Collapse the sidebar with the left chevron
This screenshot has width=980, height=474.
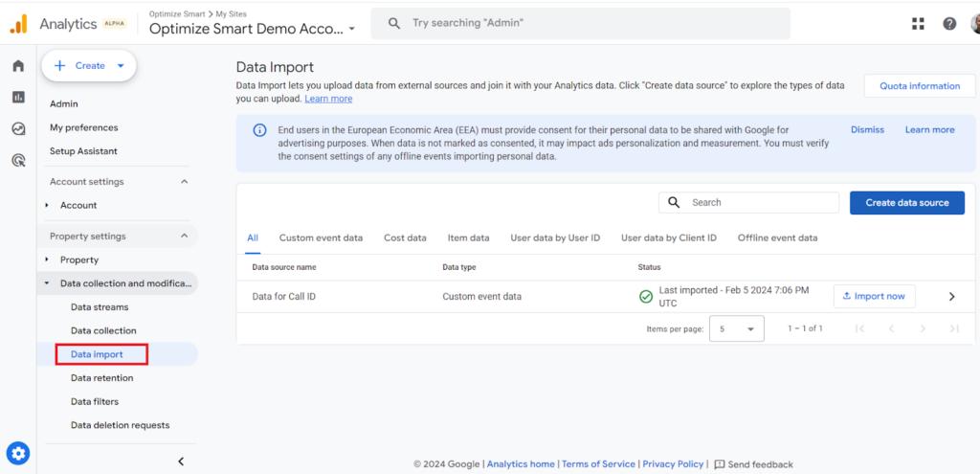(x=181, y=462)
